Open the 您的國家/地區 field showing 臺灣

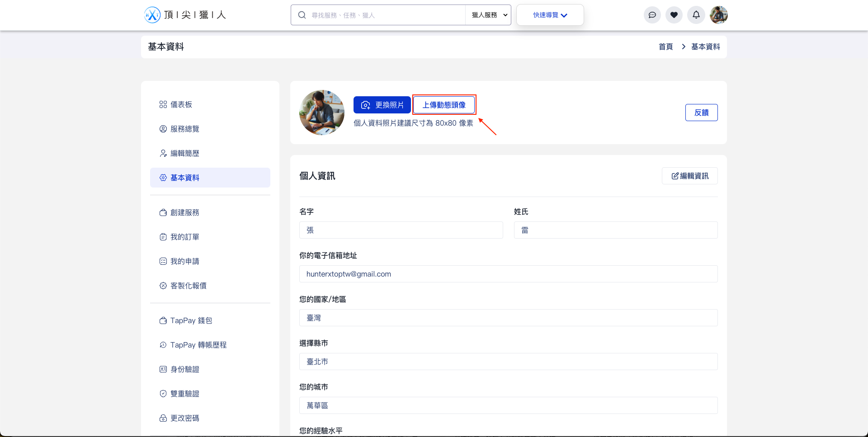click(508, 318)
